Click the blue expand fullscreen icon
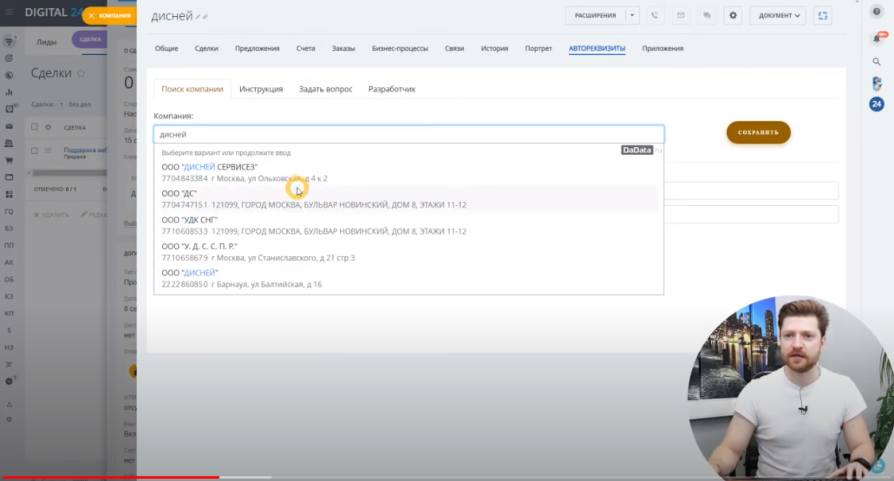 coord(823,15)
